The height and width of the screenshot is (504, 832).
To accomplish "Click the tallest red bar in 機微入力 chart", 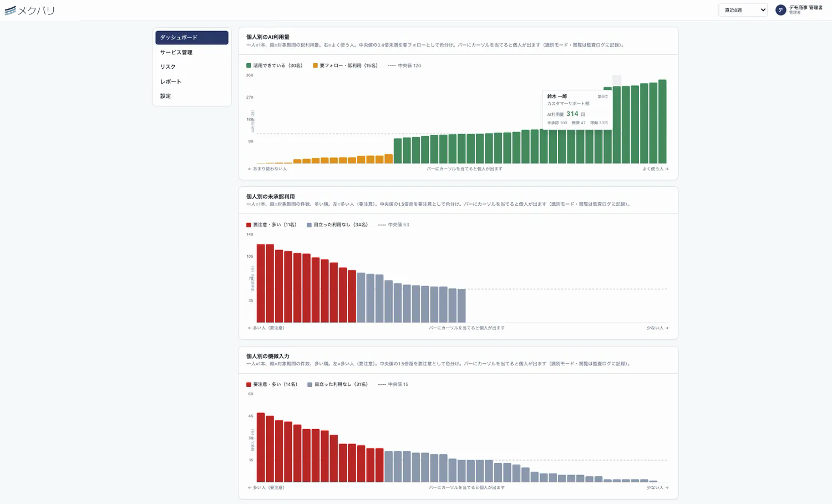I will click(261, 447).
